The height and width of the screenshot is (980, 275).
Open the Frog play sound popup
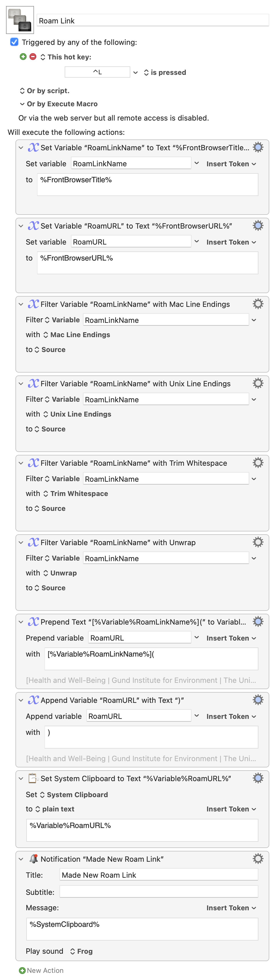(x=81, y=951)
